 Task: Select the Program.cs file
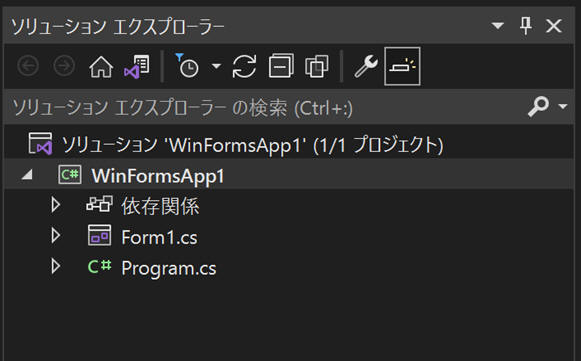coord(169,268)
